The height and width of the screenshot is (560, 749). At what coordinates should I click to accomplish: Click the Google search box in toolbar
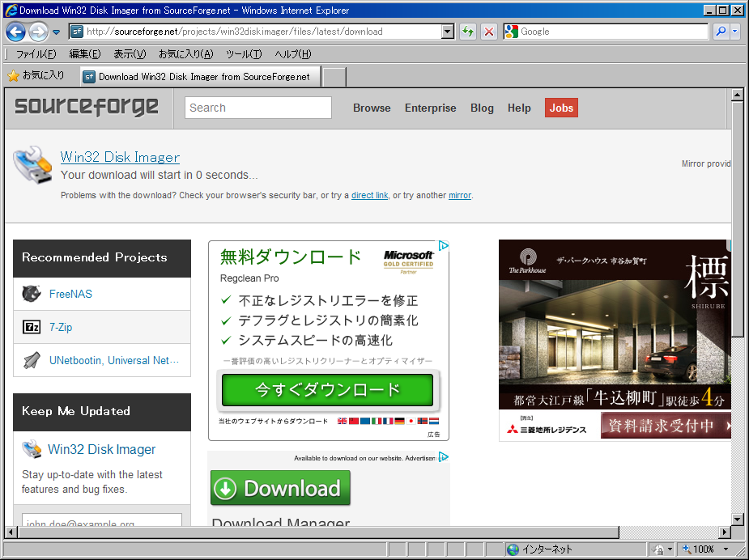pyautogui.click(x=613, y=32)
